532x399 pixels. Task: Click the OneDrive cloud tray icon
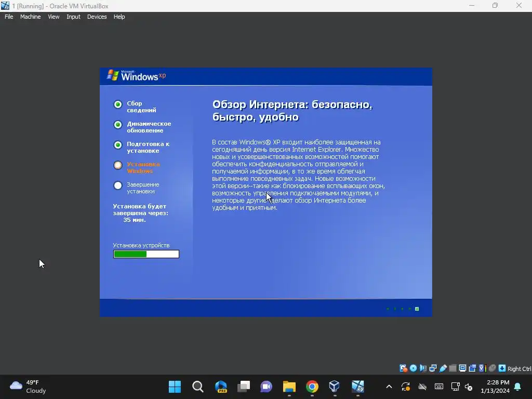click(422, 387)
